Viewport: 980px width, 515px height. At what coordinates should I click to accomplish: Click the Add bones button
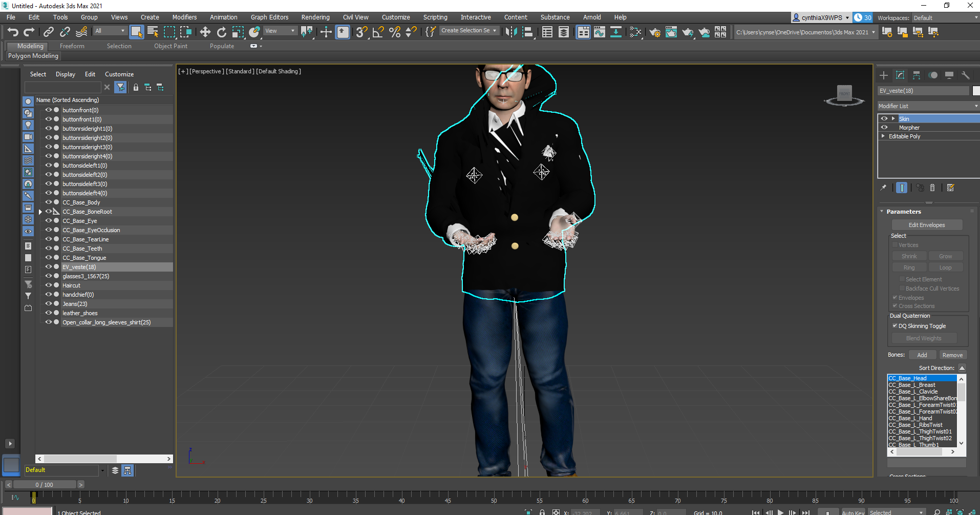tap(922, 355)
